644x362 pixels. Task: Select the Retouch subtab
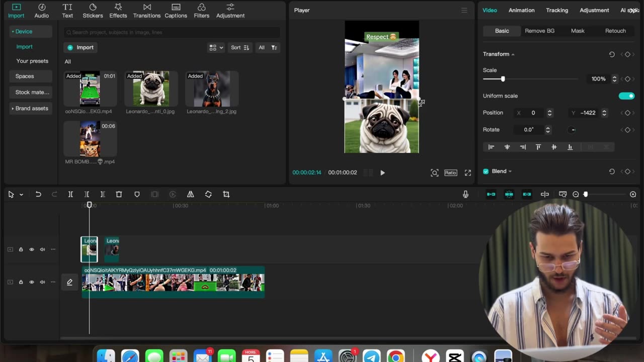click(615, 31)
